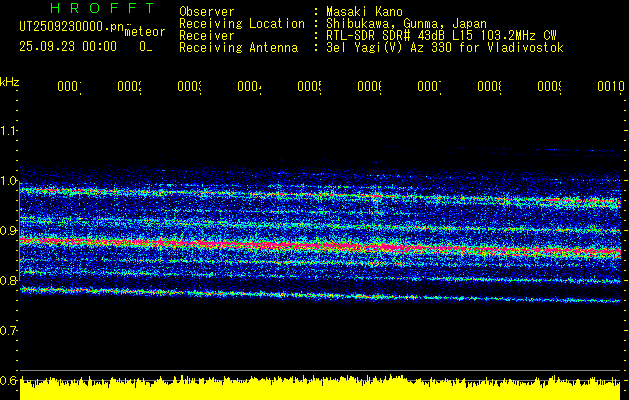Click the strong red carrier line
The image size is (629, 400).
pyautogui.click(x=320, y=246)
